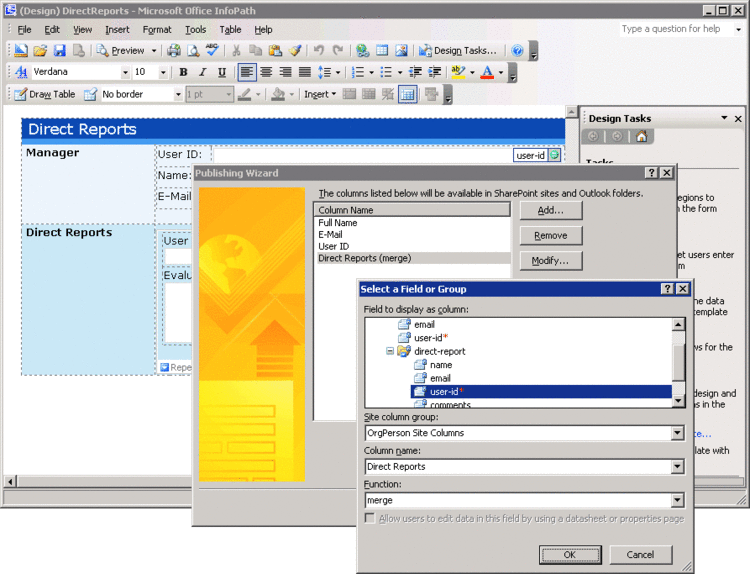Click the Font Color red A swatch

[x=487, y=72]
